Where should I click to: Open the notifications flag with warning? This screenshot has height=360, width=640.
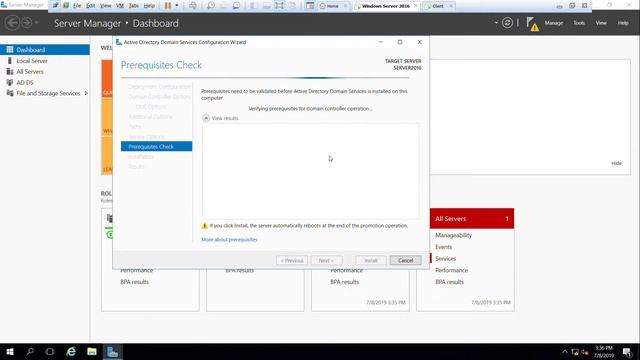[x=532, y=24]
